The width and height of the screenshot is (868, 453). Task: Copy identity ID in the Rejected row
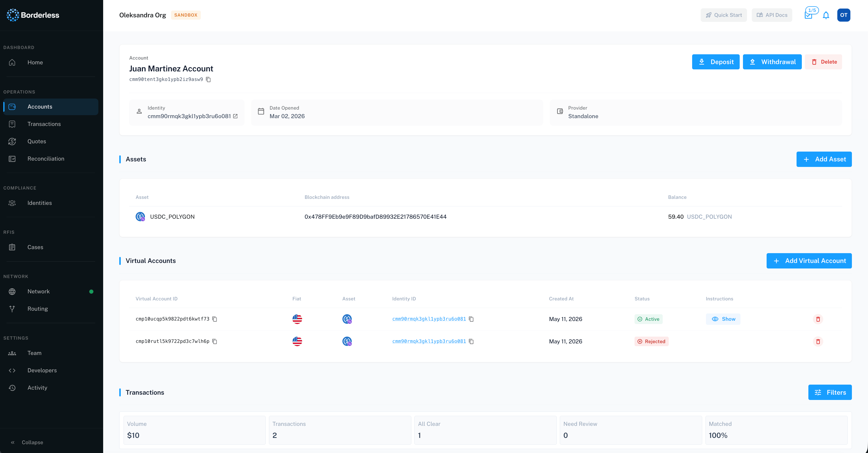point(471,342)
